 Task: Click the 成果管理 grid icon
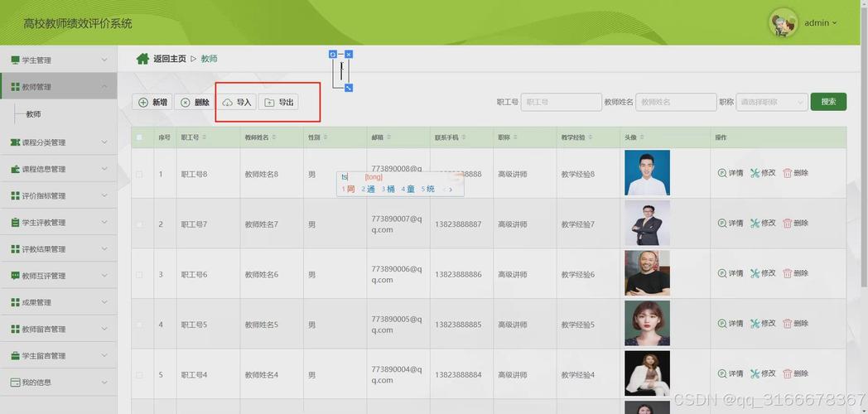tap(15, 302)
